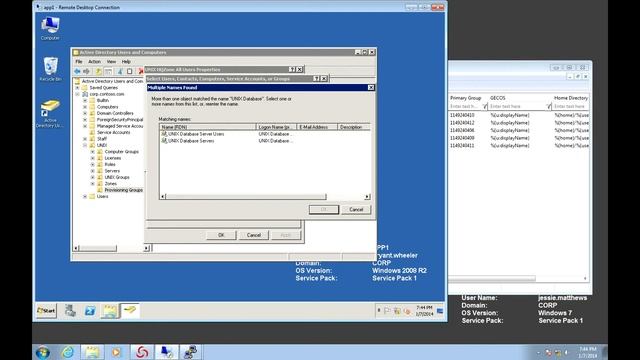This screenshot has height=360, width=640.
Task: Click the Back arrow in ADUC toolbar
Action: [77, 71]
